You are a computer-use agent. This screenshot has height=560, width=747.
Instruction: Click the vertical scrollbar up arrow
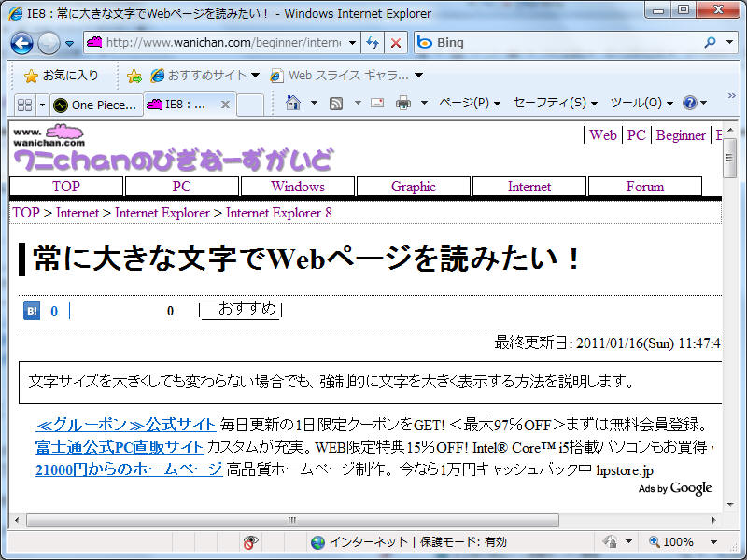tap(730, 130)
